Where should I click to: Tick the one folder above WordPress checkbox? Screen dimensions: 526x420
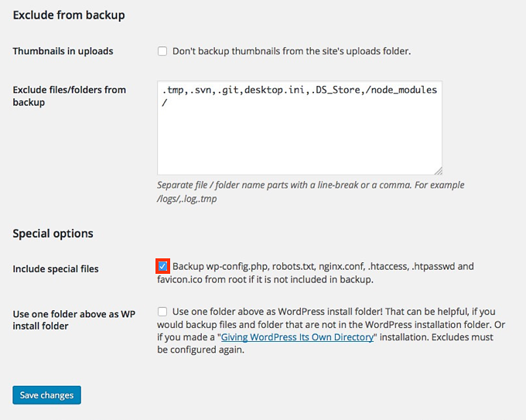(x=162, y=311)
